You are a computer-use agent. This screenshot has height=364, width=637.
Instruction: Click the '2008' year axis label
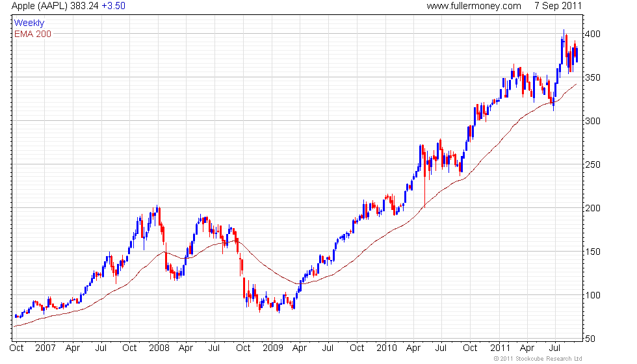159,348
